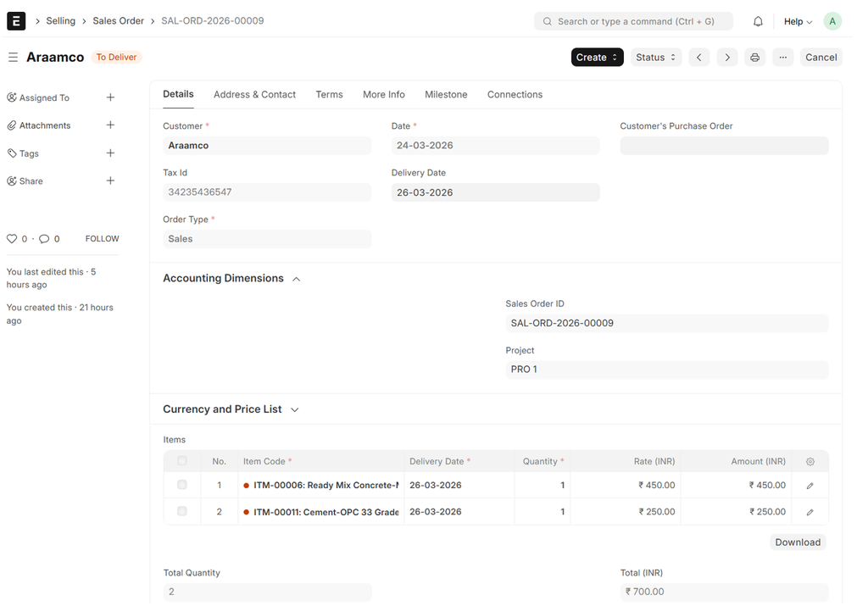This screenshot has width=868, height=606.
Task: Open the three-dots more options menu
Action: tap(782, 58)
